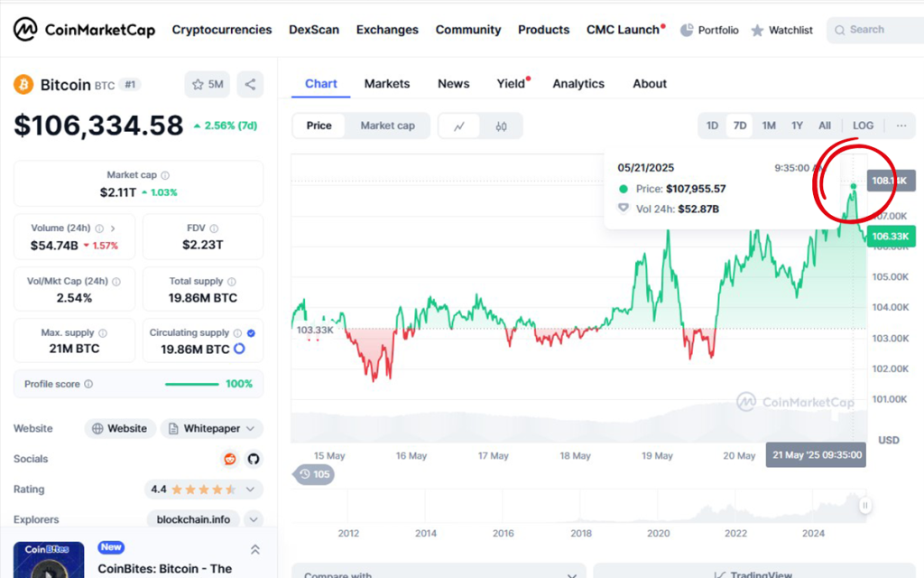924x578 pixels.
Task: Click the 105 history events badge
Action: pos(314,474)
